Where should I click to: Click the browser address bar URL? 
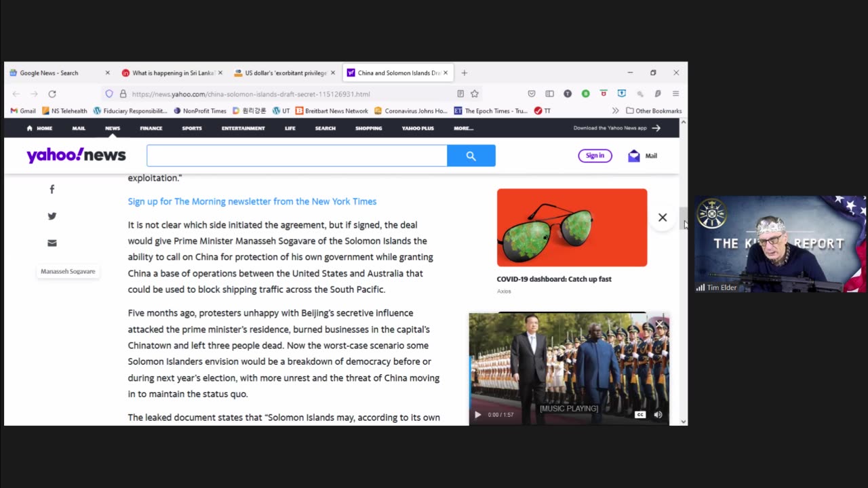click(251, 94)
